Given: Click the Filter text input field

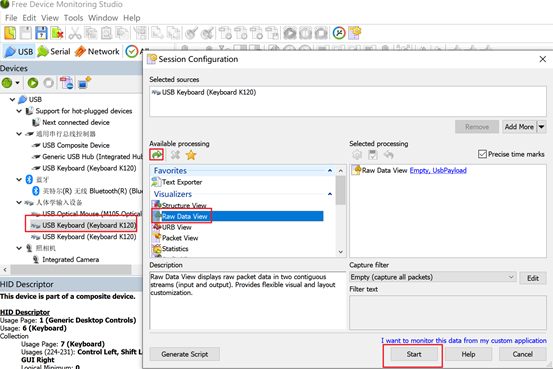Looking at the screenshot, I should pyautogui.click(x=448, y=313).
